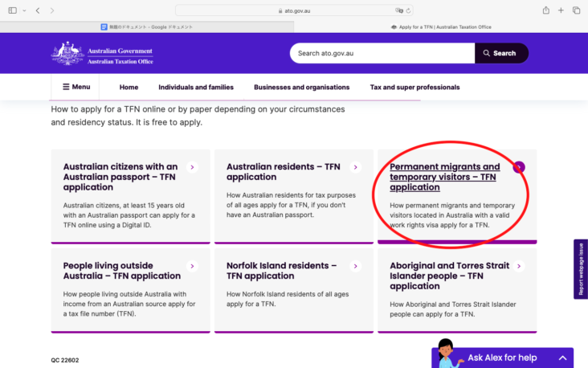Click the Search ato.gov.au input field
Screen dimensions: 588x368
(382, 53)
